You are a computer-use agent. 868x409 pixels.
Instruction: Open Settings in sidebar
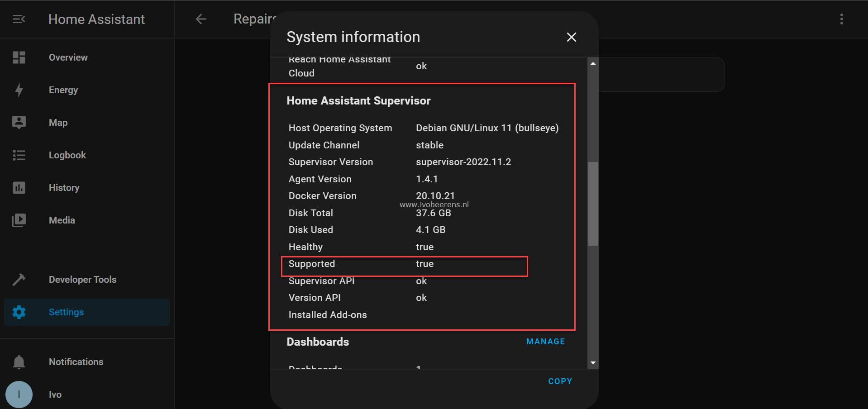tap(87, 312)
